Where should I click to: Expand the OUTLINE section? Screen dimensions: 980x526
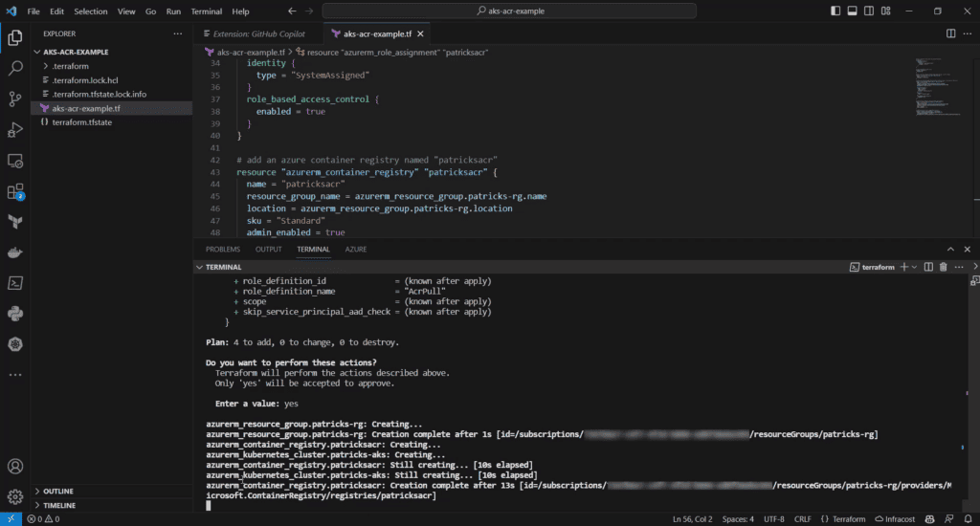[x=58, y=492]
